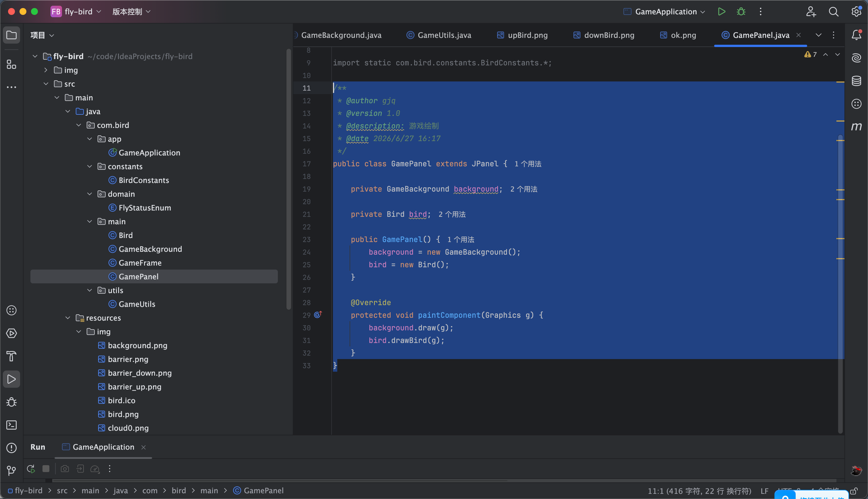Image resolution: width=868 pixels, height=499 pixels.
Task: Close the GamePanel.java editor tab
Action: point(799,35)
